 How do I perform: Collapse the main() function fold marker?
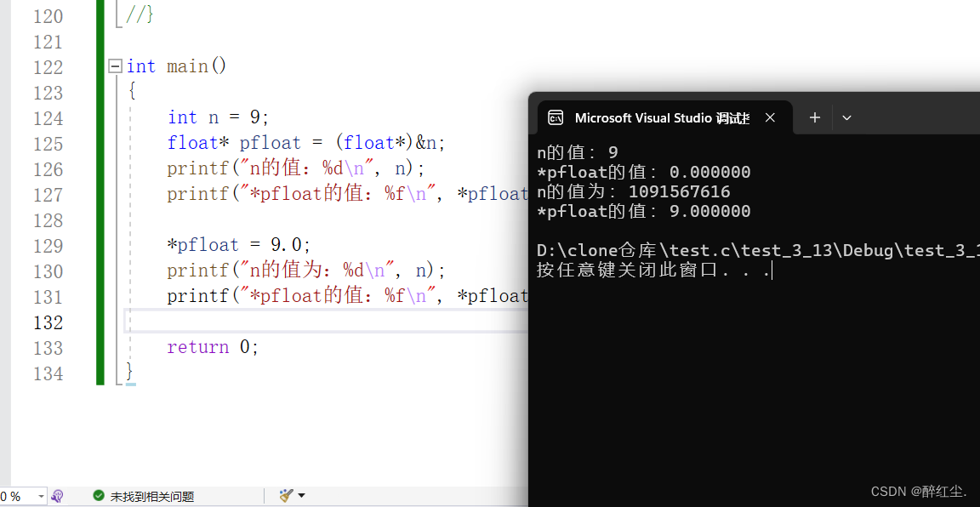tap(115, 66)
